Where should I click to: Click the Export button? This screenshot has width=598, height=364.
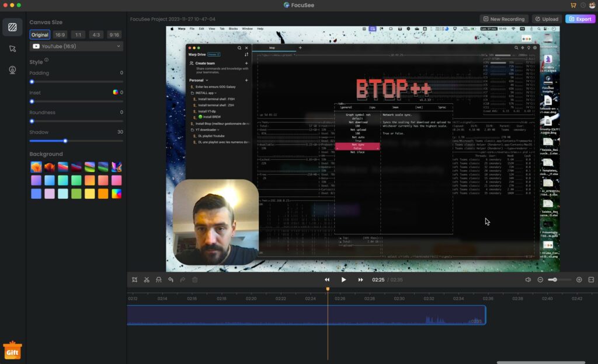click(x=580, y=19)
